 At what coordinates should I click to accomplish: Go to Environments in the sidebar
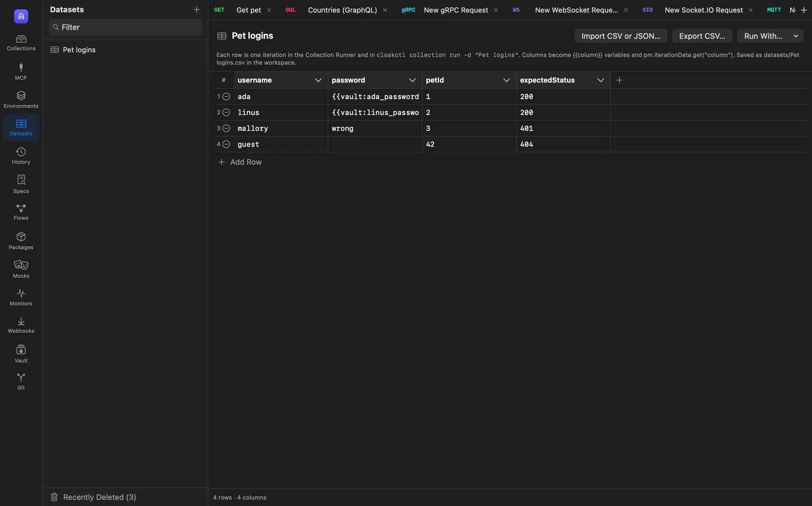point(21,100)
